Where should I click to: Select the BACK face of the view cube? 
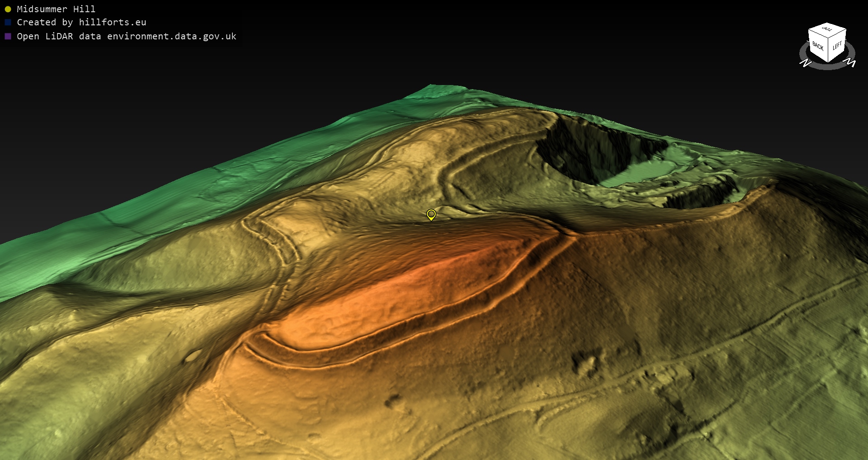[817, 47]
